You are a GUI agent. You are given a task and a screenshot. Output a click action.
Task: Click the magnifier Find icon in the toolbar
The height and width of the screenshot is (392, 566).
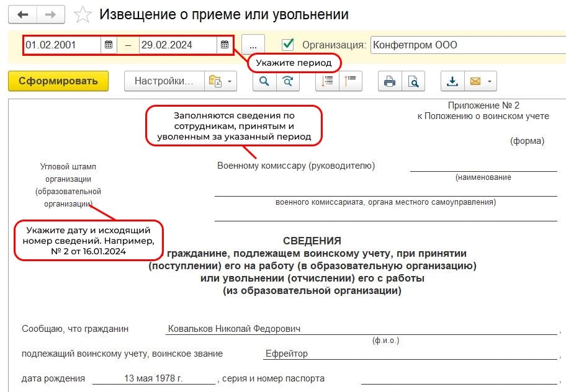coord(264,81)
